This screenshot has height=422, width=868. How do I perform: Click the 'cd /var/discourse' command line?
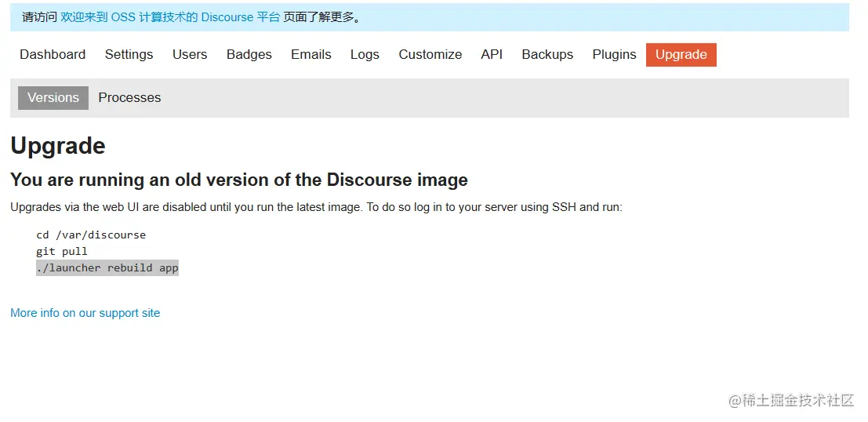[x=91, y=235]
